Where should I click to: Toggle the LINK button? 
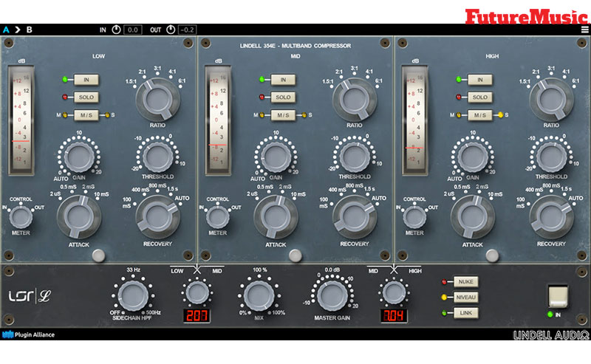point(466,313)
